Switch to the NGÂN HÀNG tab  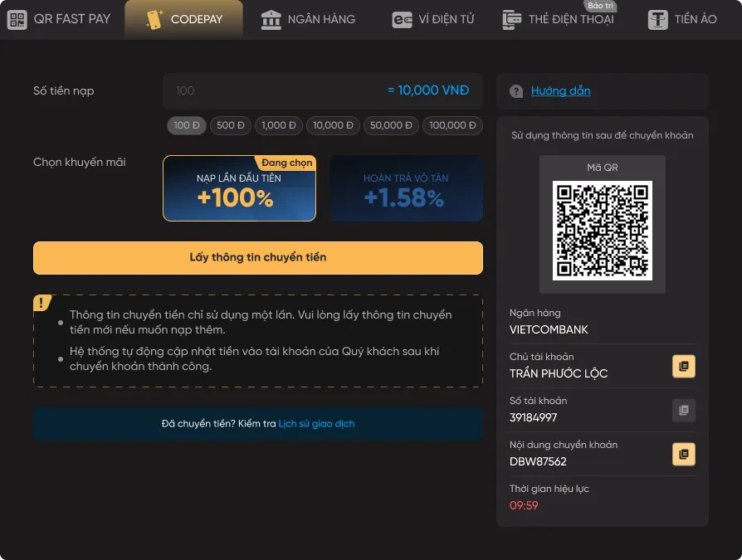308,19
